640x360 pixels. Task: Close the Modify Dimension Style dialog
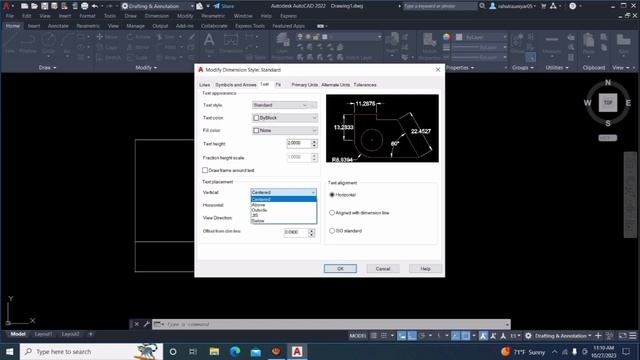coord(438,70)
